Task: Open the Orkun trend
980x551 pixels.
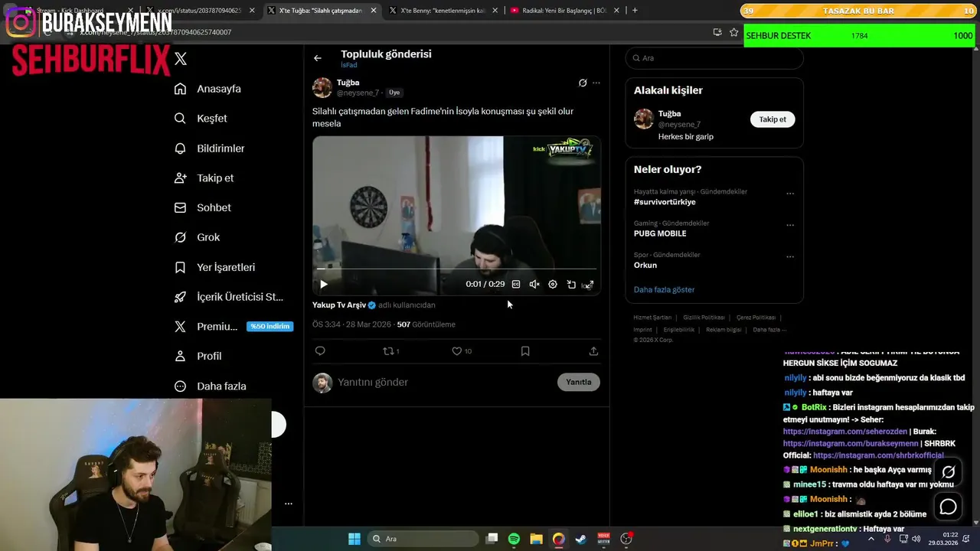Action: [x=645, y=265]
